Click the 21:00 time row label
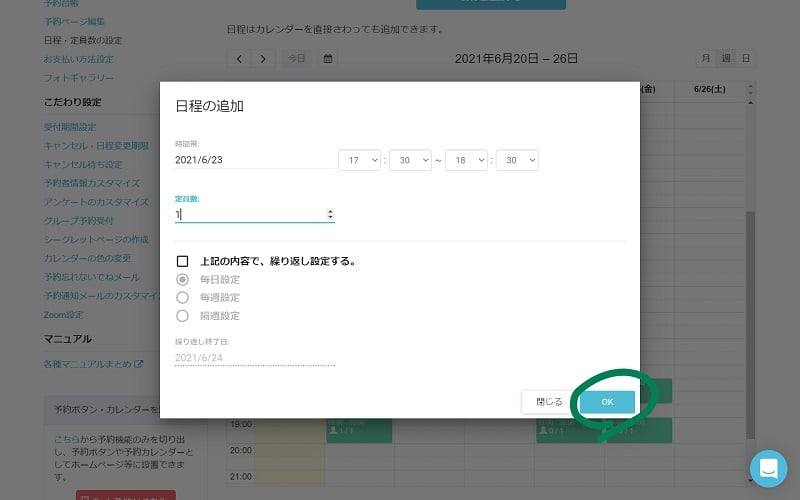 tap(241, 477)
